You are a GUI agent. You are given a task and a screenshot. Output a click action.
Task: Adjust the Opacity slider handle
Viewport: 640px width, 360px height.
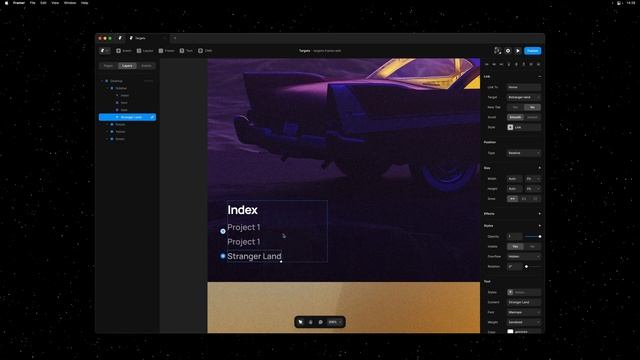click(540, 236)
